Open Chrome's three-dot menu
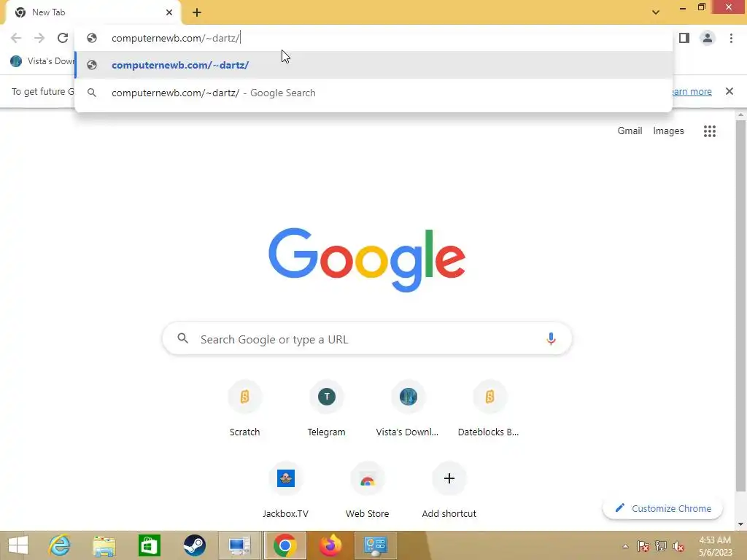This screenshot has height=560, width=747. tap(731, 38)
